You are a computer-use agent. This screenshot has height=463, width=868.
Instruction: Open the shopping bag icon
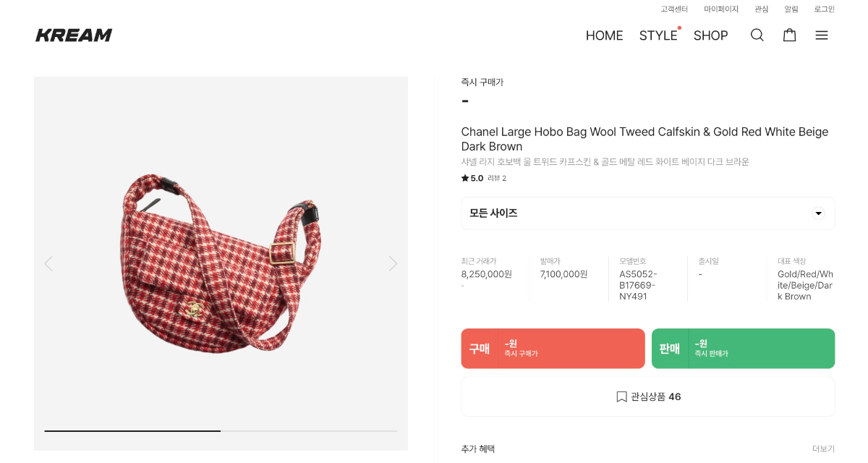[789, 35]
